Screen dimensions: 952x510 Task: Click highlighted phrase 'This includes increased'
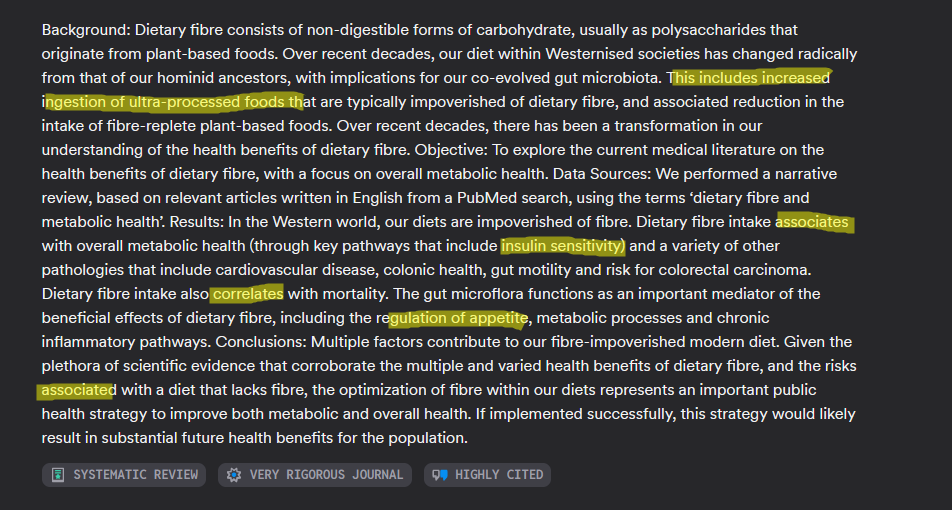[752, 78]
